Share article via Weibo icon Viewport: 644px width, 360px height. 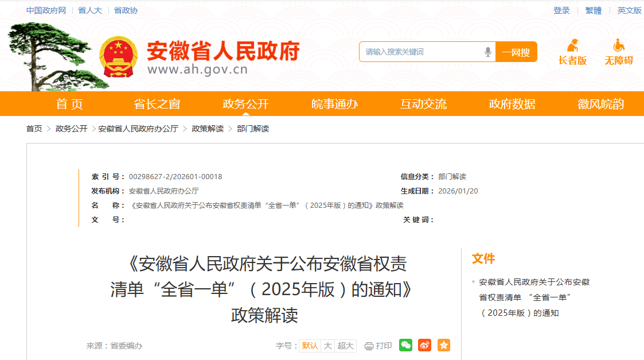pos(425,345)
